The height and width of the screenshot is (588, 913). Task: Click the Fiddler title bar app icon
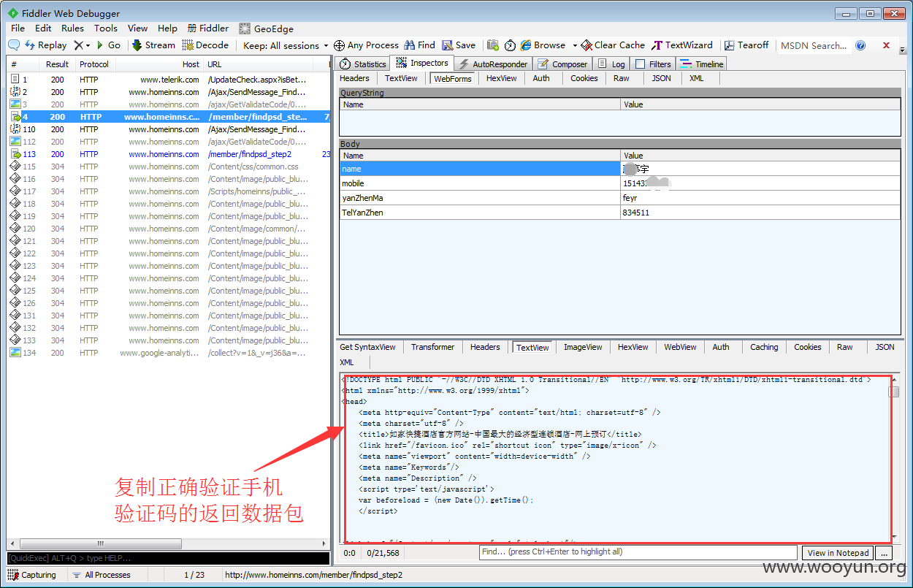point(13,13)
